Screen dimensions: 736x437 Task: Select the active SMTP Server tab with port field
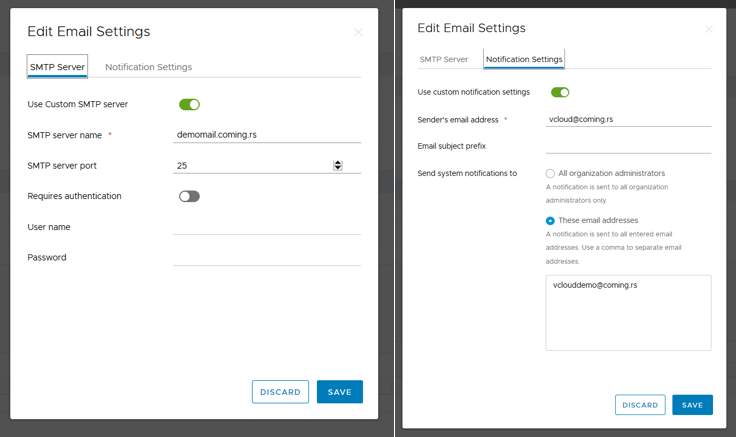[x=58, y=67]
